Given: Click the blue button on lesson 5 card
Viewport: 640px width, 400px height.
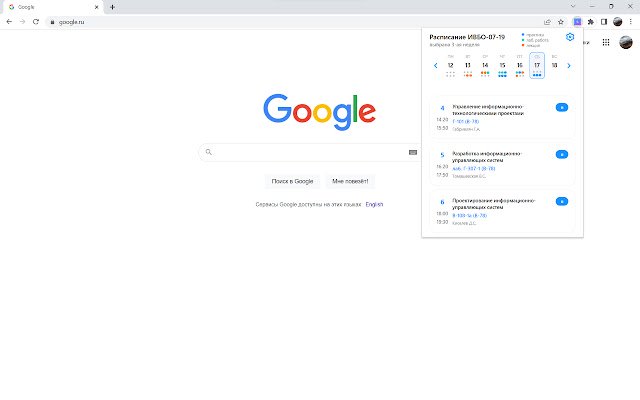Looking at the screenshot, I should pos(562,154).
